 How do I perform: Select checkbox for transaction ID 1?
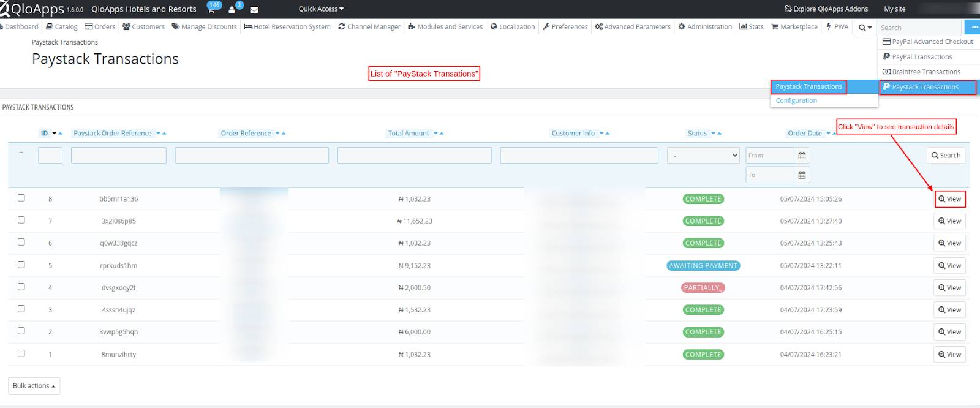[21, 353]
